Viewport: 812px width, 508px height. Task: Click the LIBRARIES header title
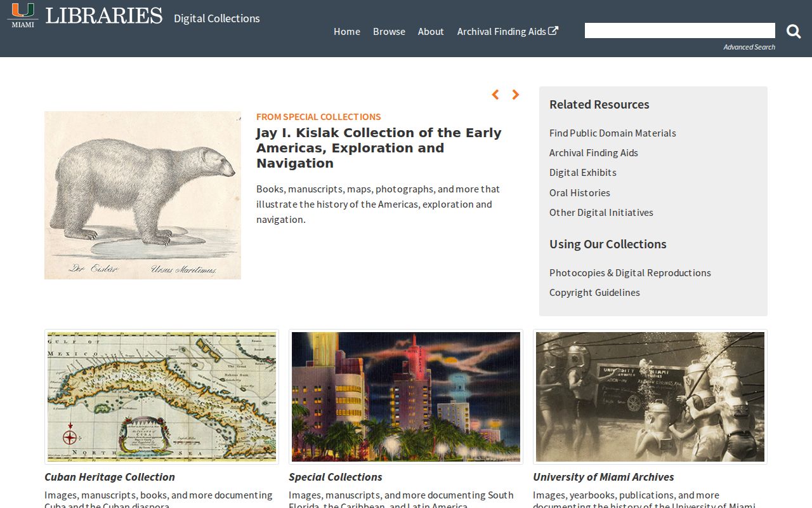coord(104,16)
